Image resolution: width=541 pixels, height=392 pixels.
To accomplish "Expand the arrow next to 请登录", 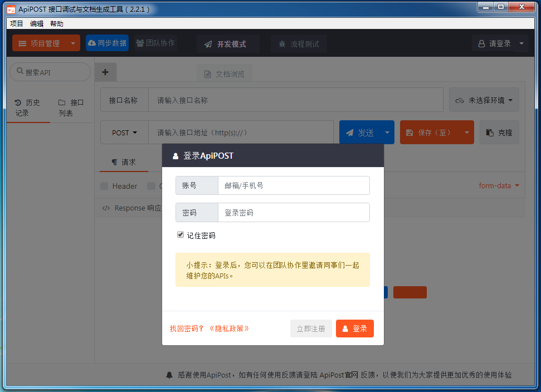I will [521, 44].
